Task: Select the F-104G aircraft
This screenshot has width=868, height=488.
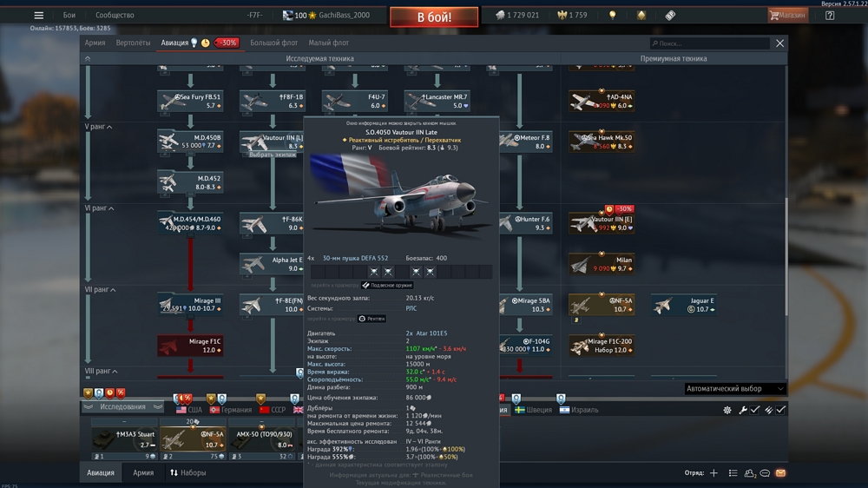Action: pyautogui.click(x=526, y=345)
